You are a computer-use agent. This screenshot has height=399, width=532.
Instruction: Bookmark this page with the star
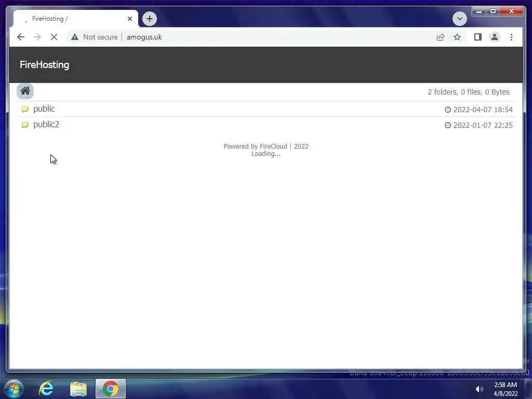tap(457, 37)
